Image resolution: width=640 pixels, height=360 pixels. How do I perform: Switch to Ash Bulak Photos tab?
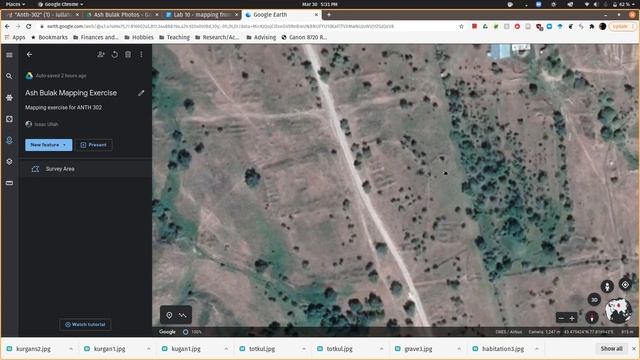[x=121, y=15]
